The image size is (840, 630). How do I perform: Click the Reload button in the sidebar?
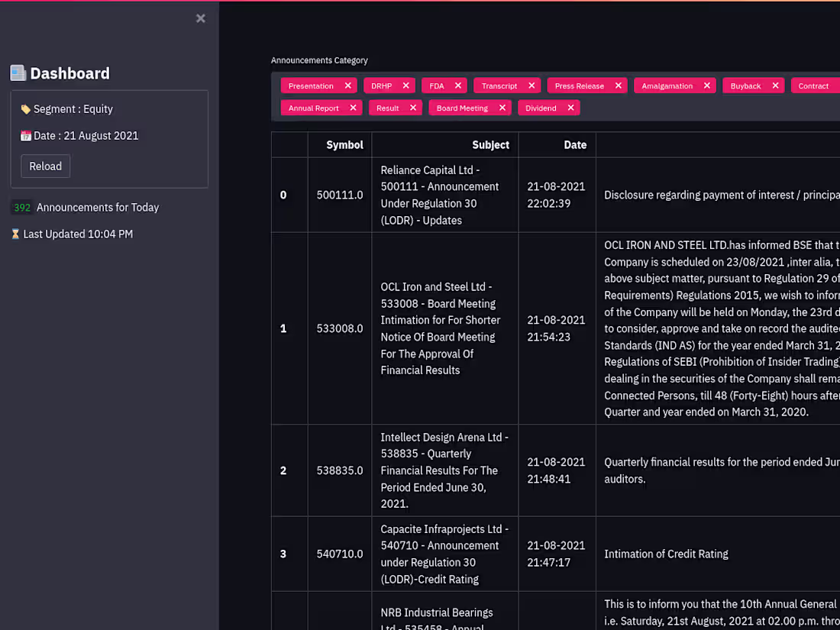(46, 166)
